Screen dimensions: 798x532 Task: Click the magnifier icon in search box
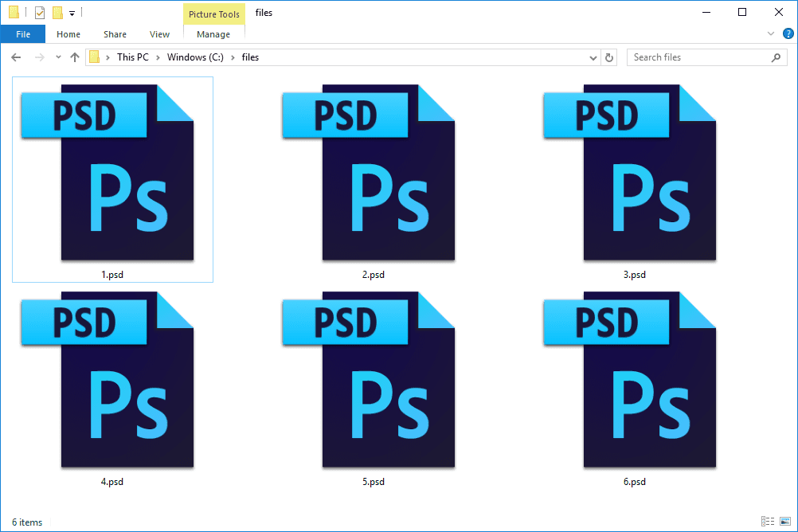776,57
